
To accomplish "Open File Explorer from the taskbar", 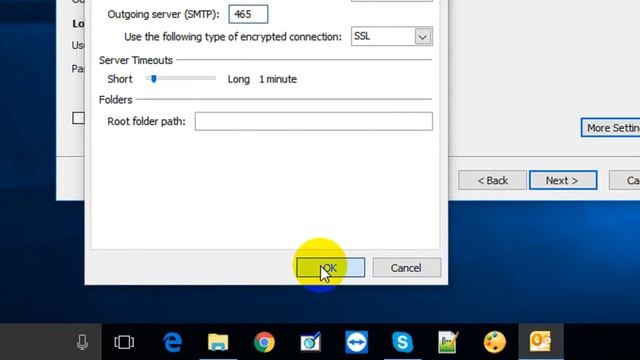I will pos(218,342).
